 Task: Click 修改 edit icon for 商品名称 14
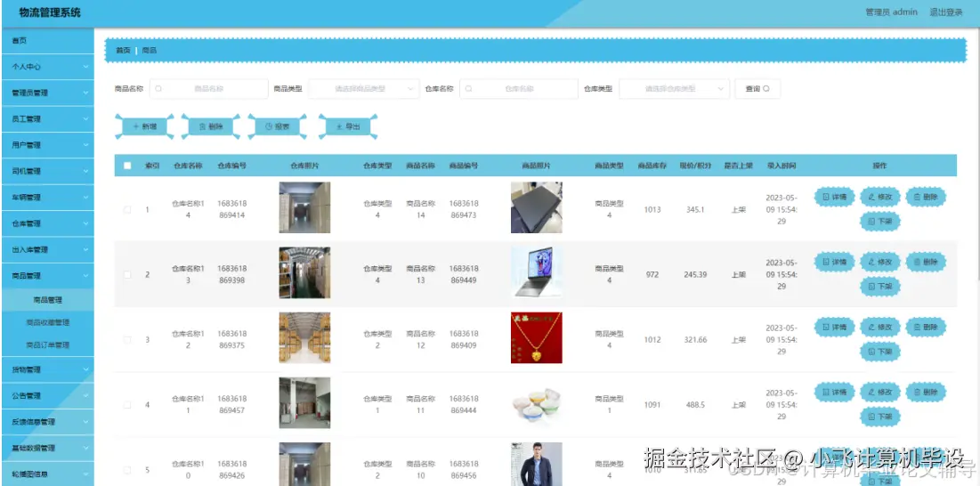pos(871,197)
